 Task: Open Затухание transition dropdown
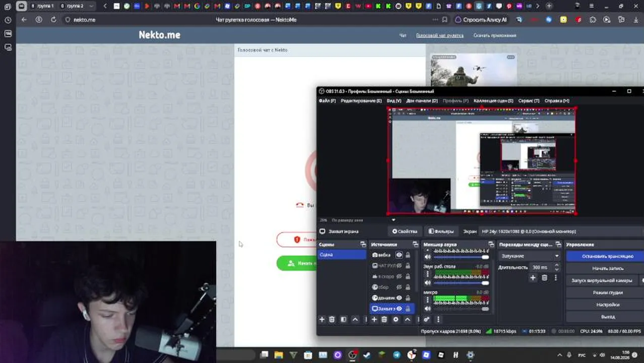(x=530, y=256)
